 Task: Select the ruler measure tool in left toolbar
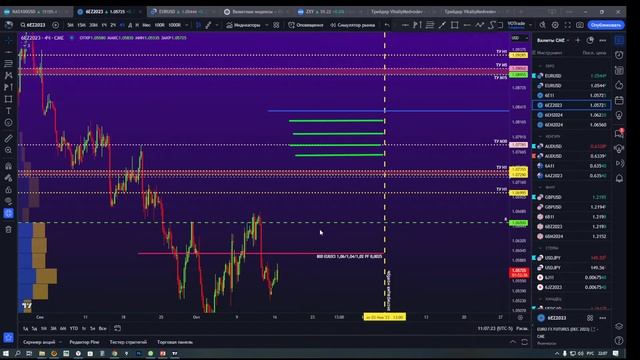point(8,139)
